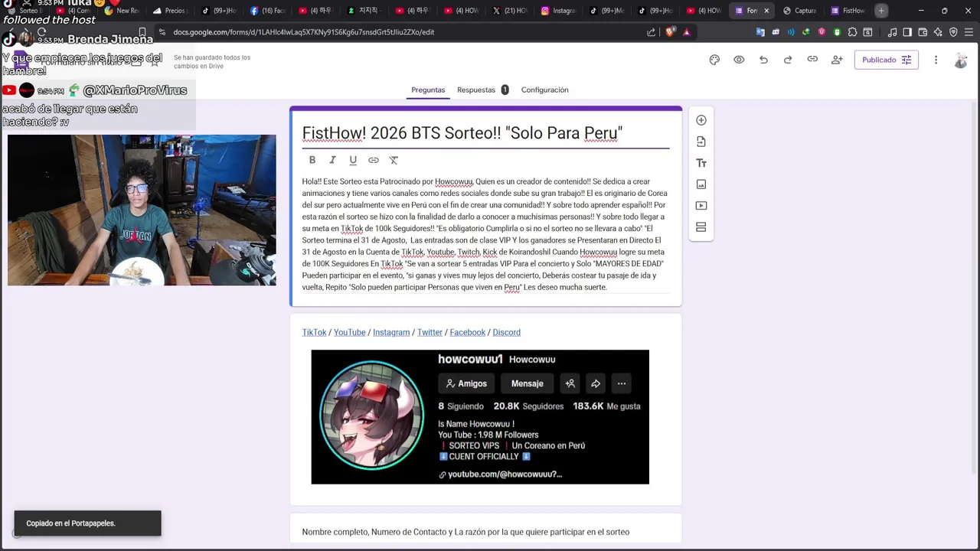Add a video from the side toolbar
This screenshot has height=551, width=980.
click(701, 206)
